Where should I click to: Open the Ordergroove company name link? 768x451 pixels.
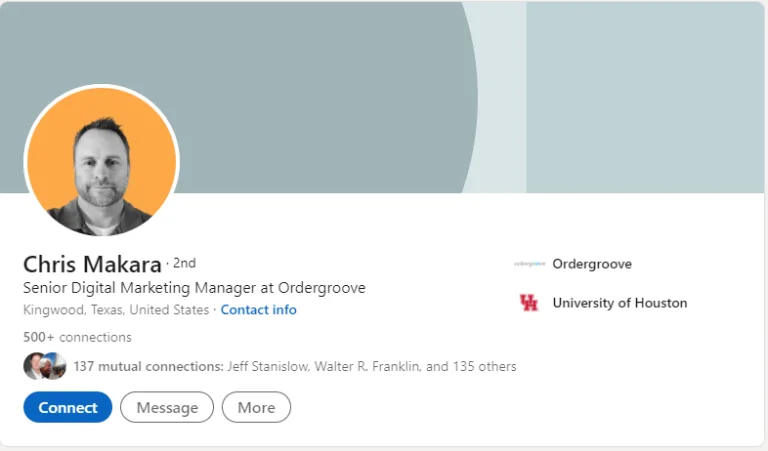592,264
